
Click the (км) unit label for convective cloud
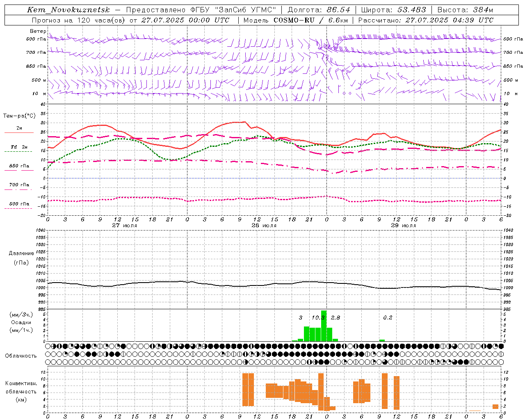click(x=21, y=399)
